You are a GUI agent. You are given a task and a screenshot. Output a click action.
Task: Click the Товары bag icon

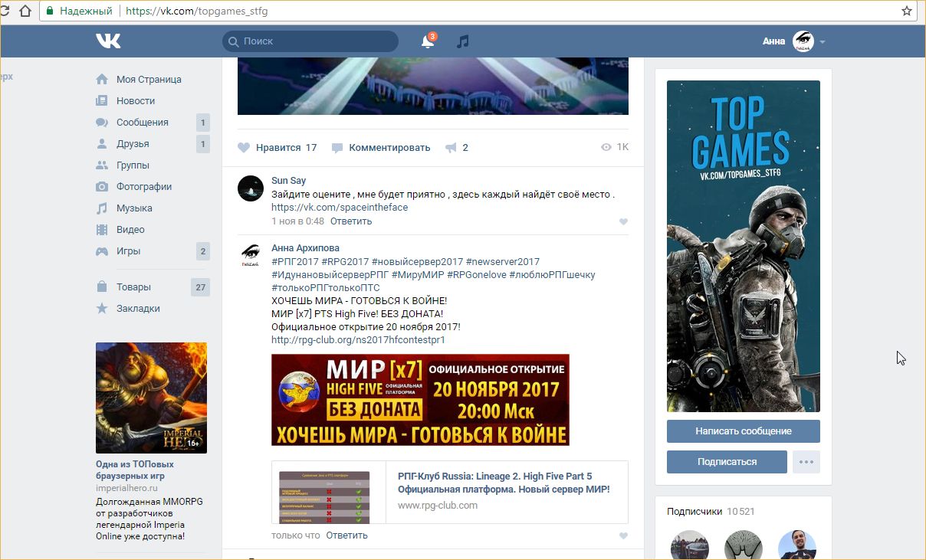(101, 287)
